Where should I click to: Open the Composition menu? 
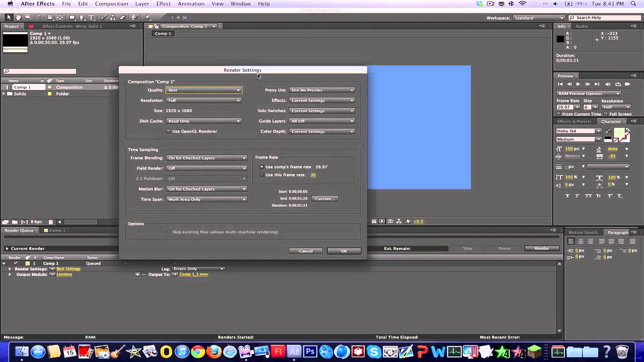point(111,4)
